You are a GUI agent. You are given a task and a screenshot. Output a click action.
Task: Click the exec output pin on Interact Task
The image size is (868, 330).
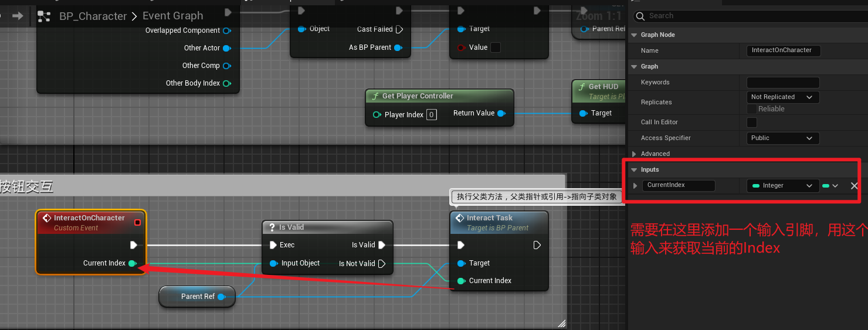click(x=537, y=245)
